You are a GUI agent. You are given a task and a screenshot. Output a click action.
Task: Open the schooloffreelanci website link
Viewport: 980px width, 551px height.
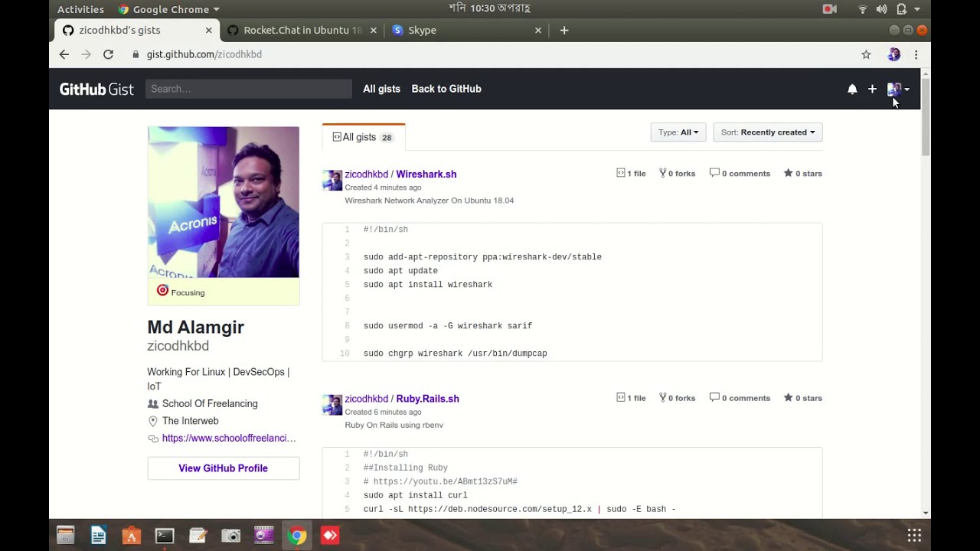[x=229, y=439]
